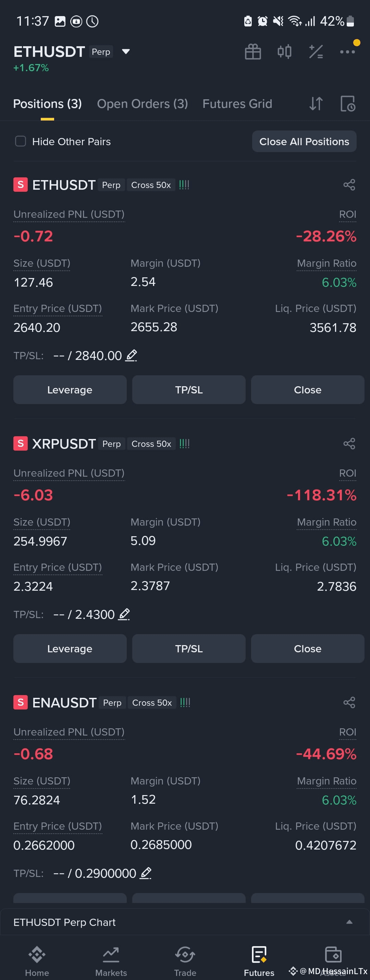Viewport: 370px width, 980px height.
Task: Switch to the Open Orders (3) tab
Action: click(143, 103)
